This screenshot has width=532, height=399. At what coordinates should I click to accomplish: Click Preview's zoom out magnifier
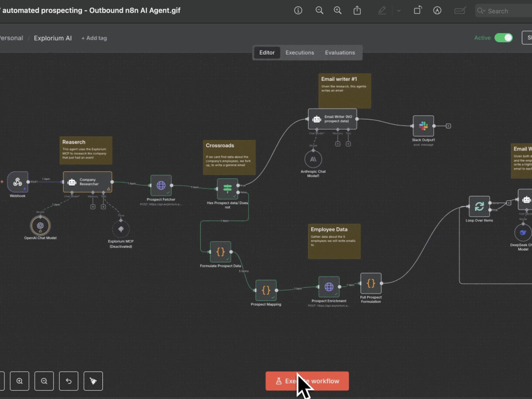click(x=319, y=11)
